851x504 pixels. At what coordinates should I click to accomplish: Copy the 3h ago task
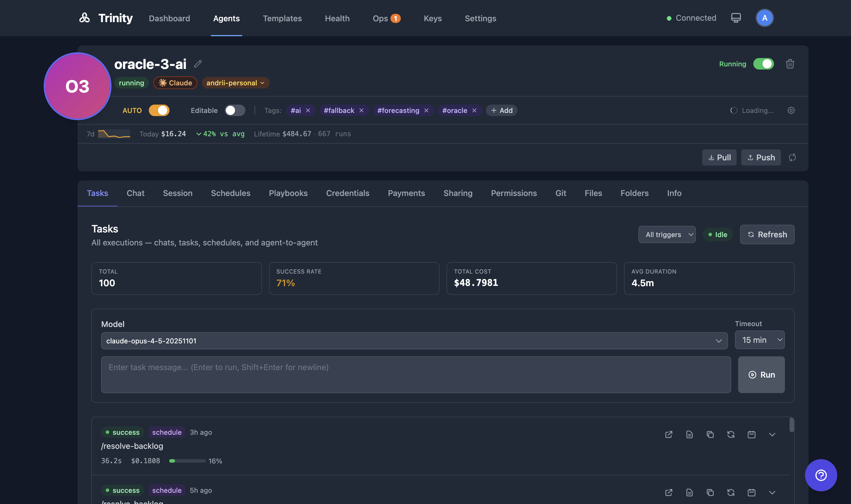(710, 434)
